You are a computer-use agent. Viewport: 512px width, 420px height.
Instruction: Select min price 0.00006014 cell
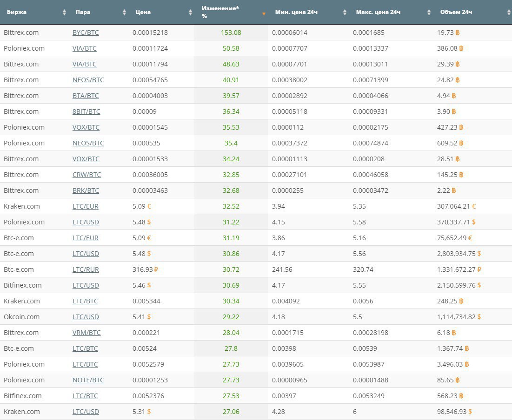pos(290,33)
